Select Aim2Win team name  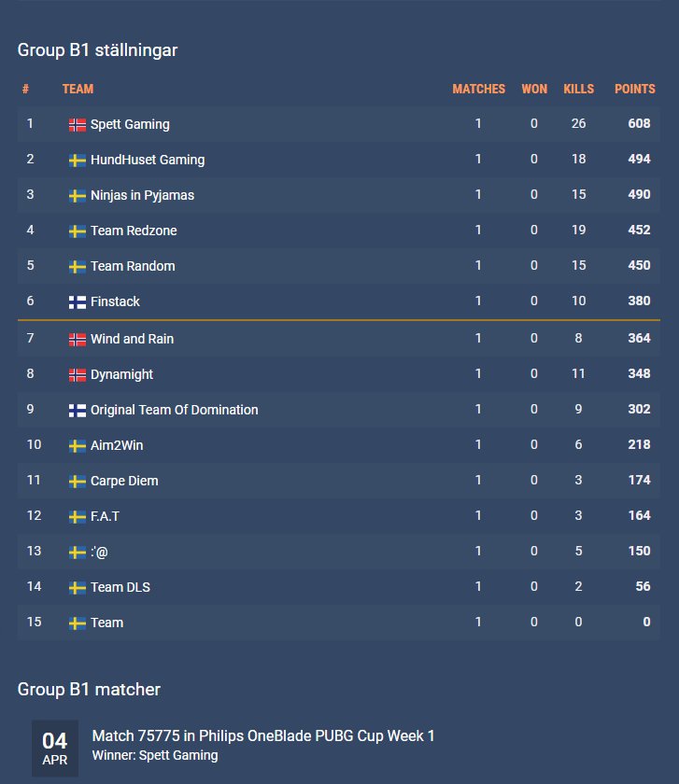click(x=117, y=445)
